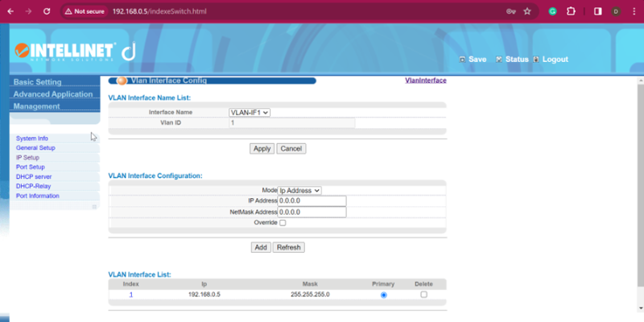Click the Logout icon
Viewport: 644px width, 322px height.
click(536, 60)
